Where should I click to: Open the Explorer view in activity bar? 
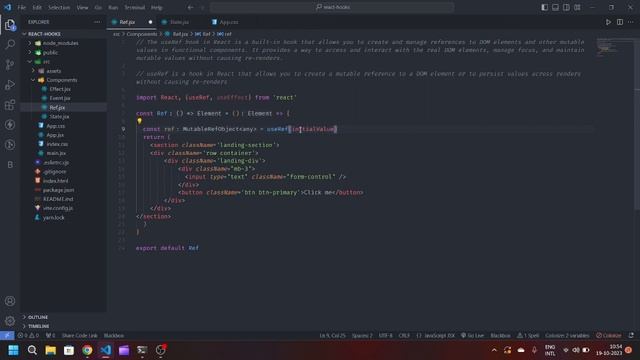(x=10, y=25)
